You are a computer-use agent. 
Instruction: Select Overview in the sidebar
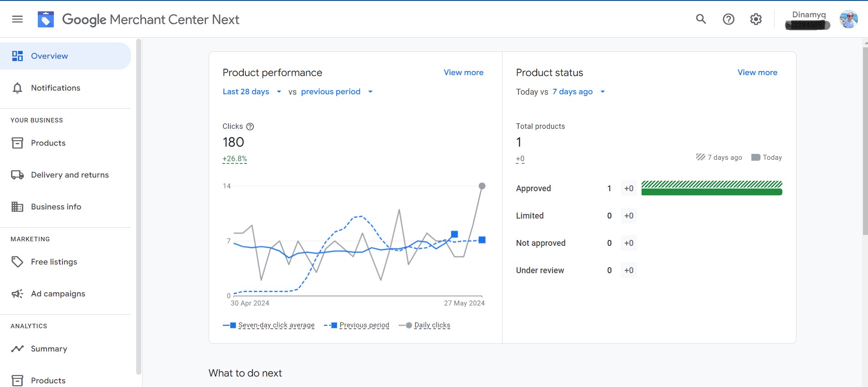click(x=65, y=56)
